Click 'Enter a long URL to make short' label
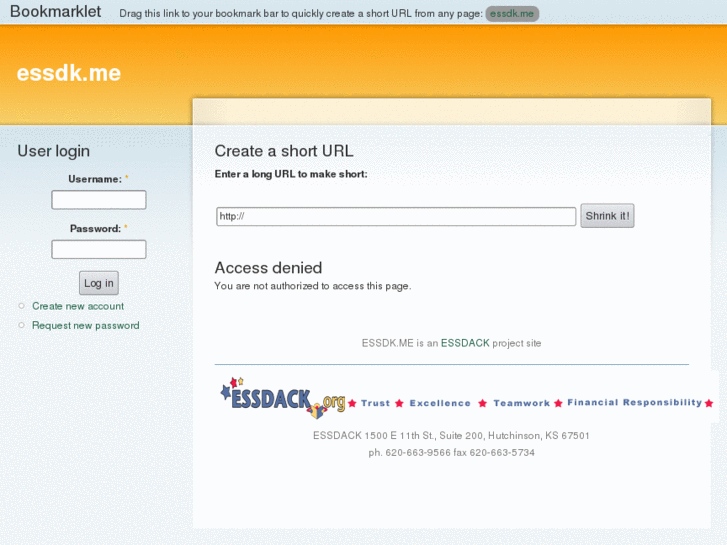This screenshot has width=727, height=545. [291, 174]
